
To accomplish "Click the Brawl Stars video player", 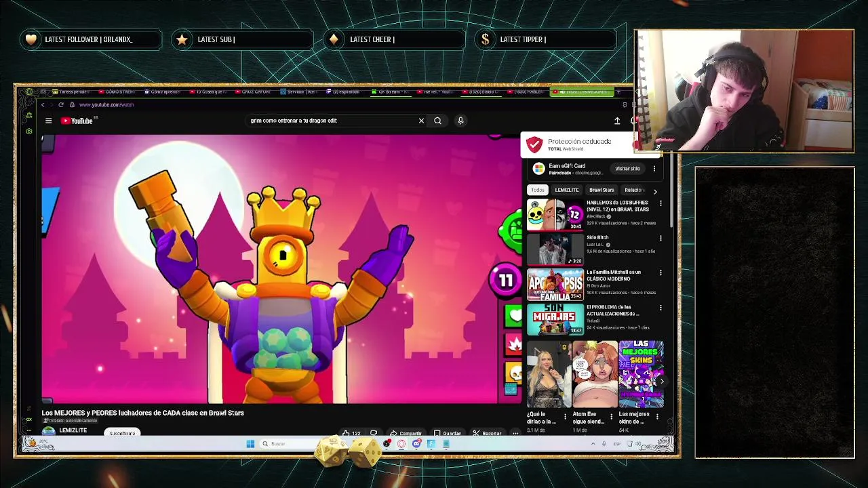I will pyautogui.click(x=281, y=269).
